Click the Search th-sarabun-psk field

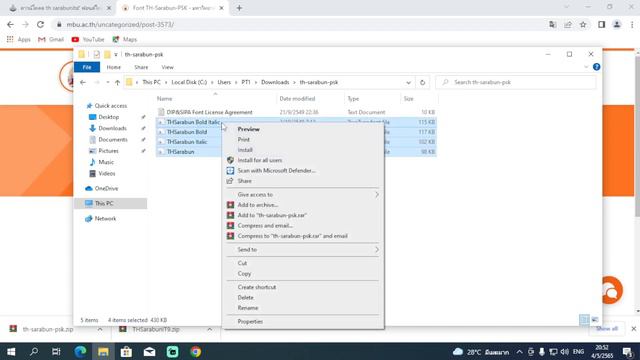click(516, 82)
